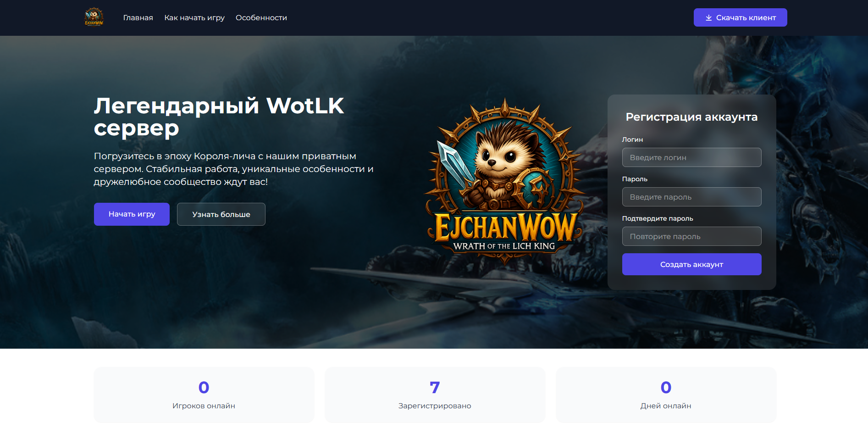Click the Скачать клиент button
This screenshot has height=434, width=868.
click(740, 17)
